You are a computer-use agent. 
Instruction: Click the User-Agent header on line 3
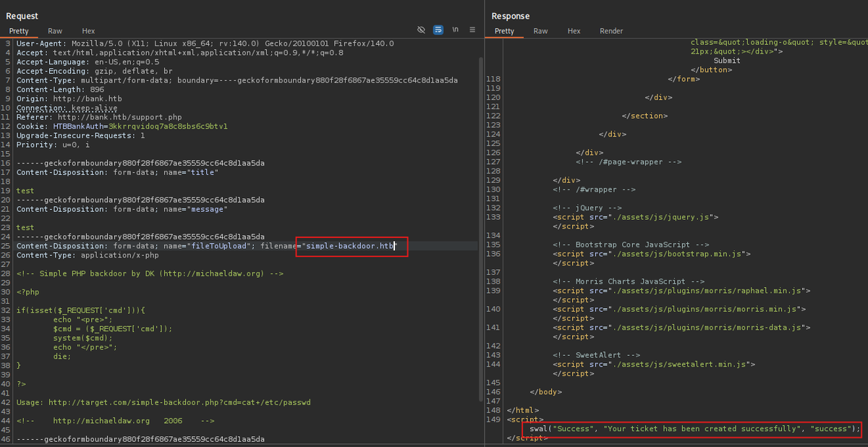point(205,43)
